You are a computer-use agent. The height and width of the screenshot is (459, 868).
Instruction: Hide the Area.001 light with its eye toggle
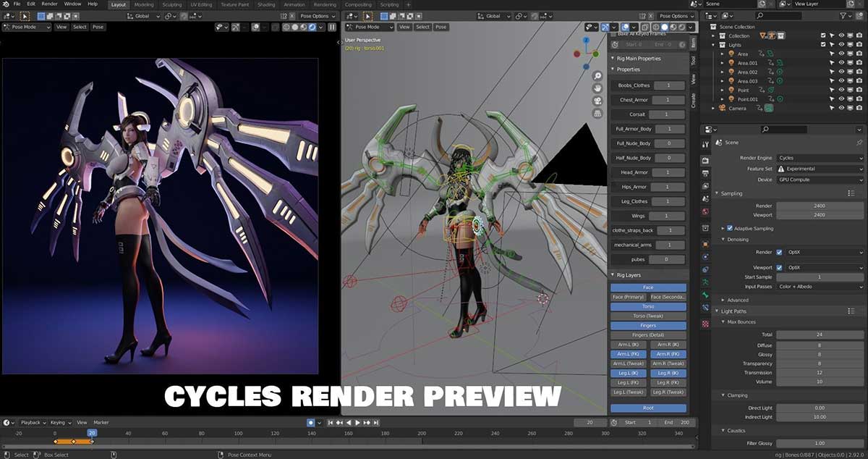pyautogui.click(x=842, y=62)
